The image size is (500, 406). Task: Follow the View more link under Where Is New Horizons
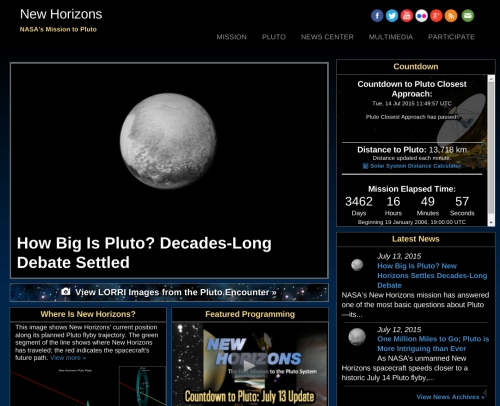pyautogui.click(x=68, y=358)
